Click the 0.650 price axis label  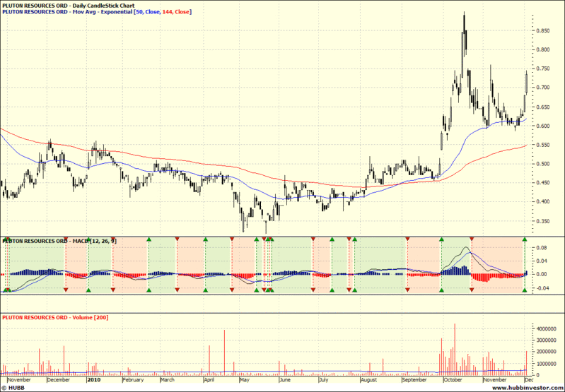pos(542,107)
